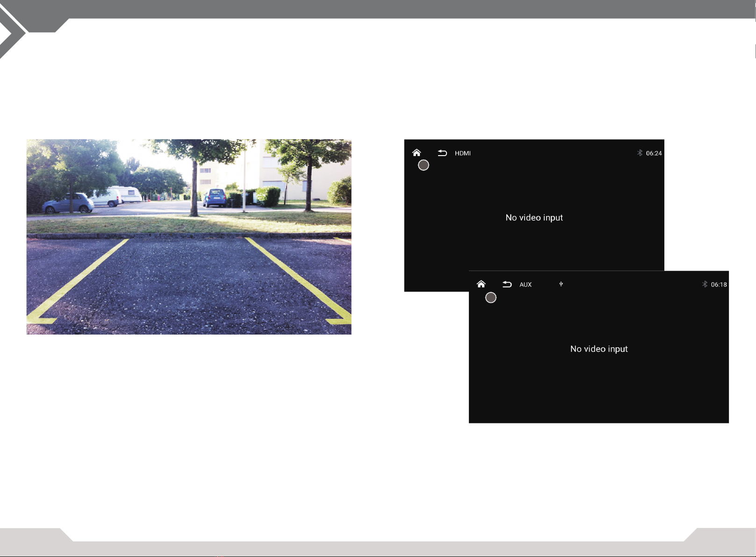Click the 06:18 clock on the AUX screen
This screenshot has height=557, width=756.
(719, 285)
